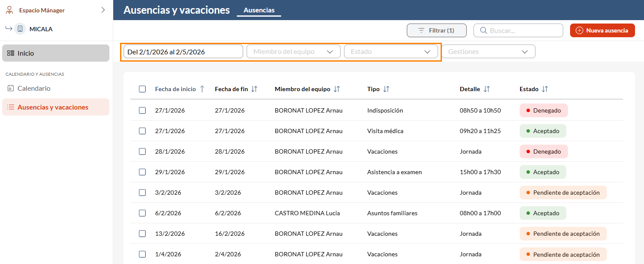Image resolution: width=644 pixels, height=264 pixels.
Task: Click the sort arrows beside Tipo column
Action: [x=386, y=89]
